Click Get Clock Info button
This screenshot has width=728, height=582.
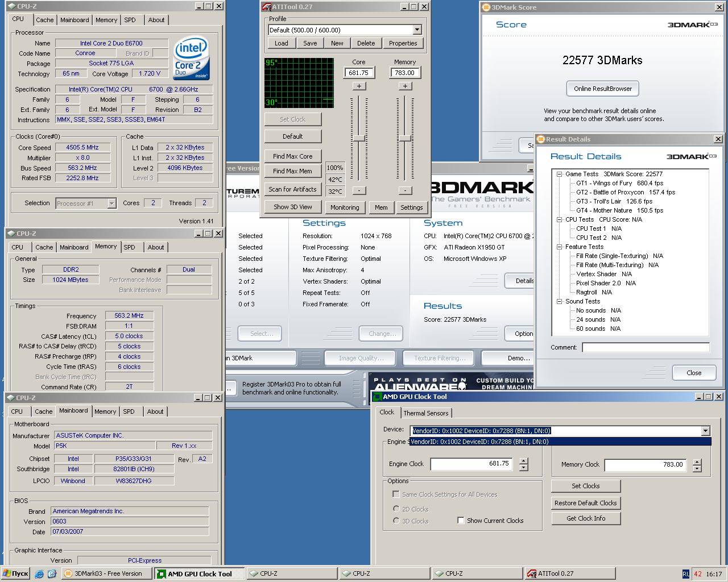click(x=586, y=518)
